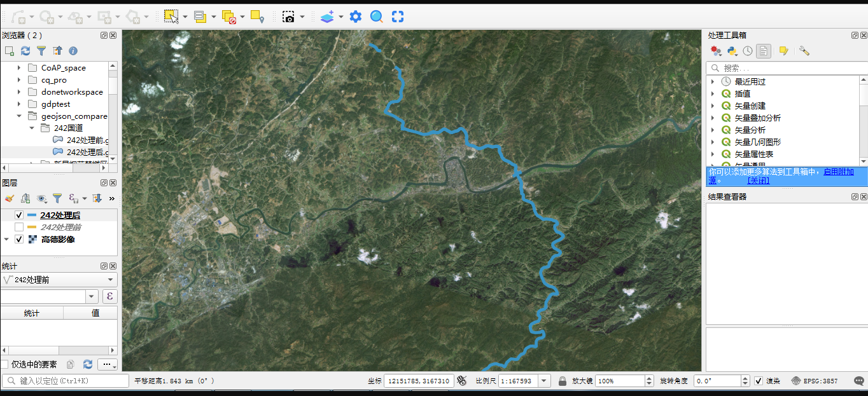Click filter legend icon in layers panel
The width and height of the screenshot is (868, 396).
click(57, 198)
